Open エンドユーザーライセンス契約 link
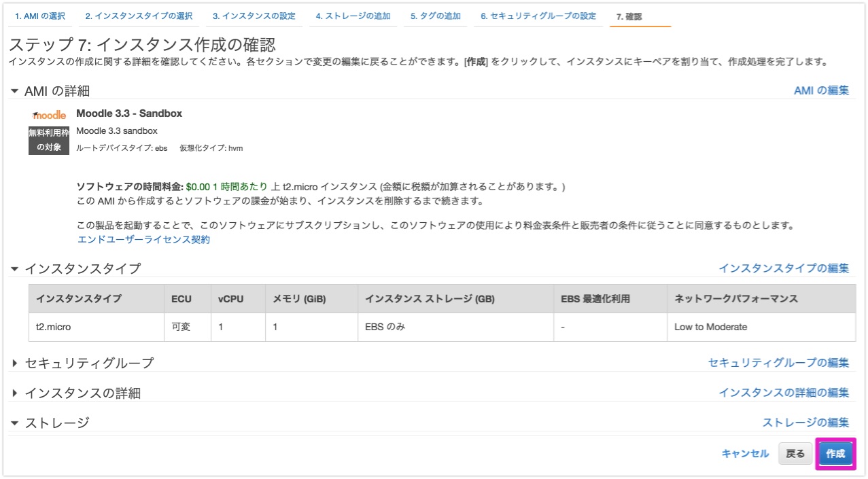Viewport: 868px width, 479px height. [x=143, y=240]
